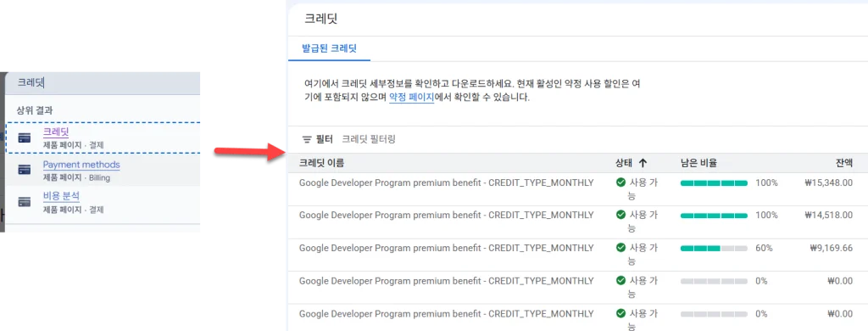Click into the 크레딧 필터링 filter field
Viewport: 868px width, 331px height.
369,140
